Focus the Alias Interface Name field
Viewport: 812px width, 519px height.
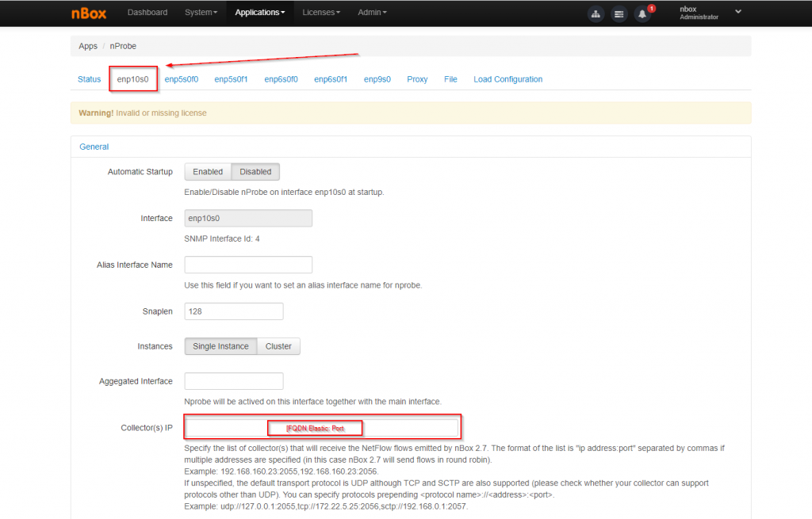coord(248,265)
